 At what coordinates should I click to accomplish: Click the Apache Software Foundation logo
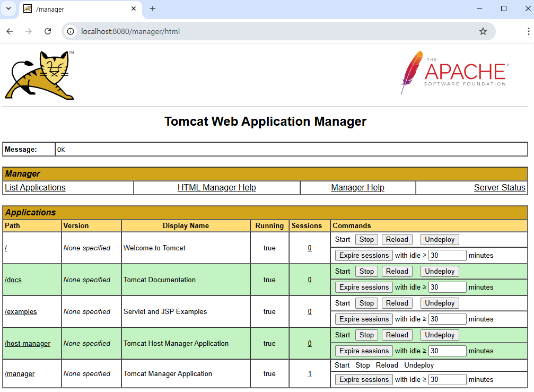[454, 73]
